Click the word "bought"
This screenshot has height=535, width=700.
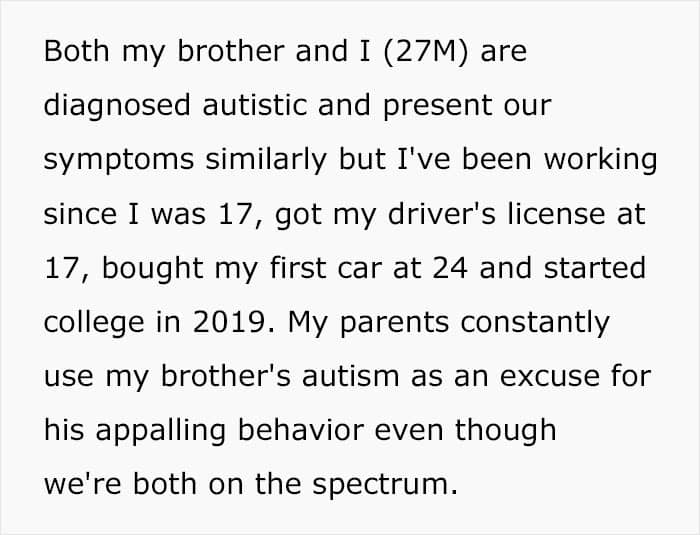coord(150,269)
